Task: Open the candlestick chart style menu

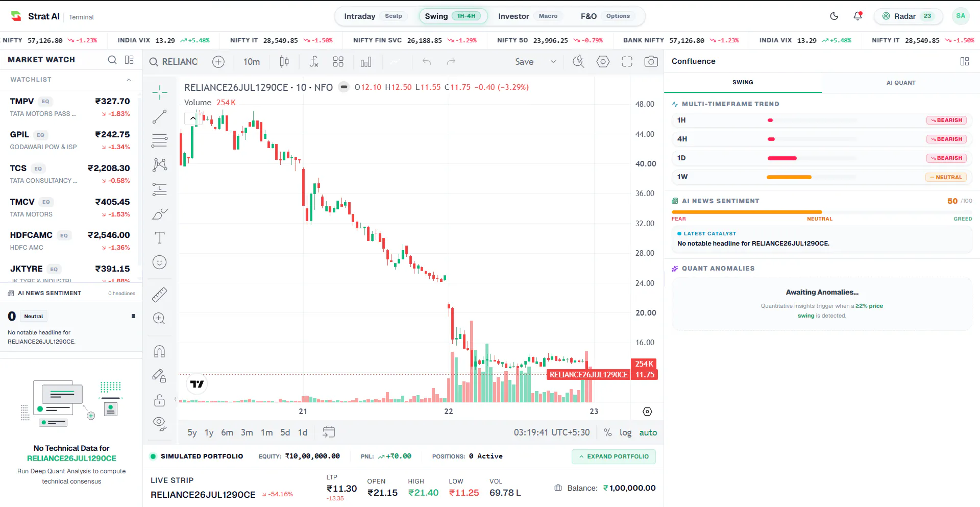Action: point(284,62)
